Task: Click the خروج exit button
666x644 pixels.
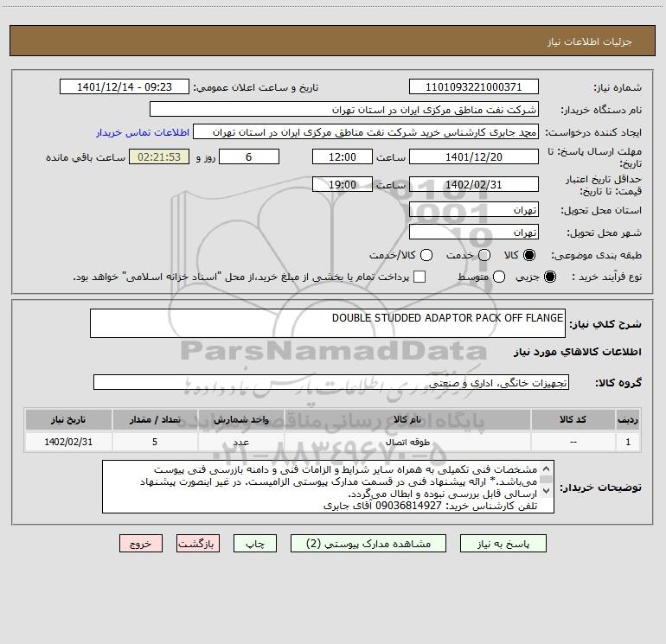Action: tap(141, 544)
